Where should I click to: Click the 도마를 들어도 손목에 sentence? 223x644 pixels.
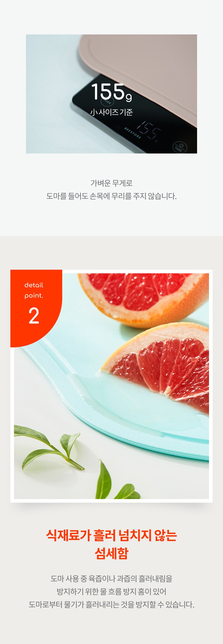112,196
